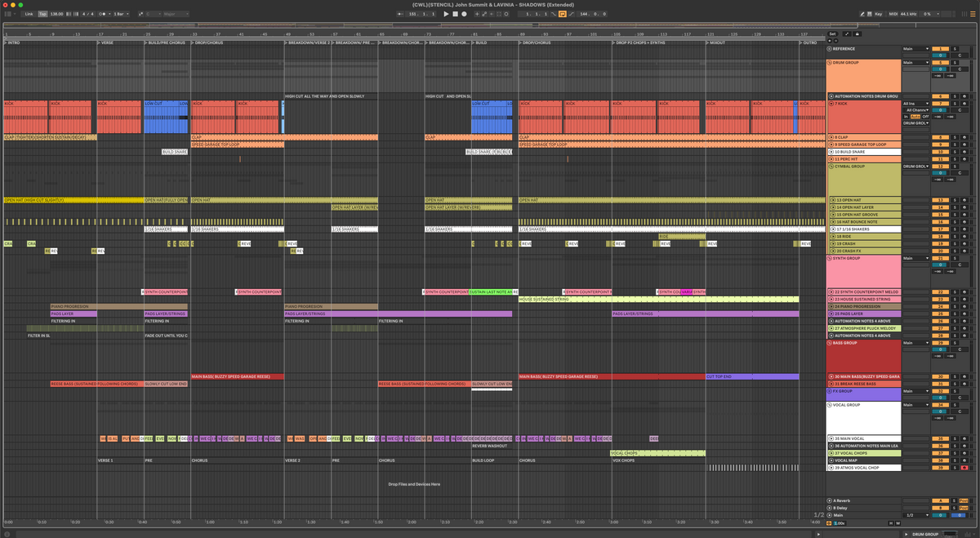
Task: Click the Follow playhead icon in transport
Action: (497, 14)
